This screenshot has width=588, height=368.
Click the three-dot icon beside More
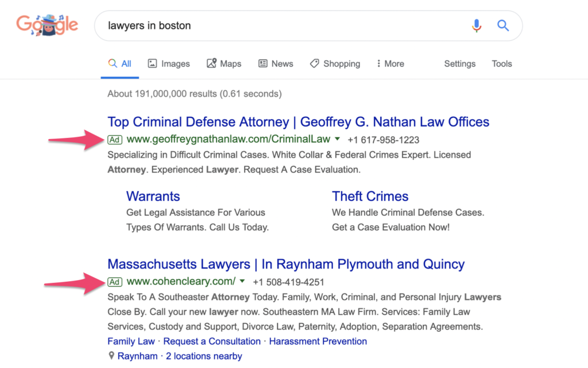(378, 63)
